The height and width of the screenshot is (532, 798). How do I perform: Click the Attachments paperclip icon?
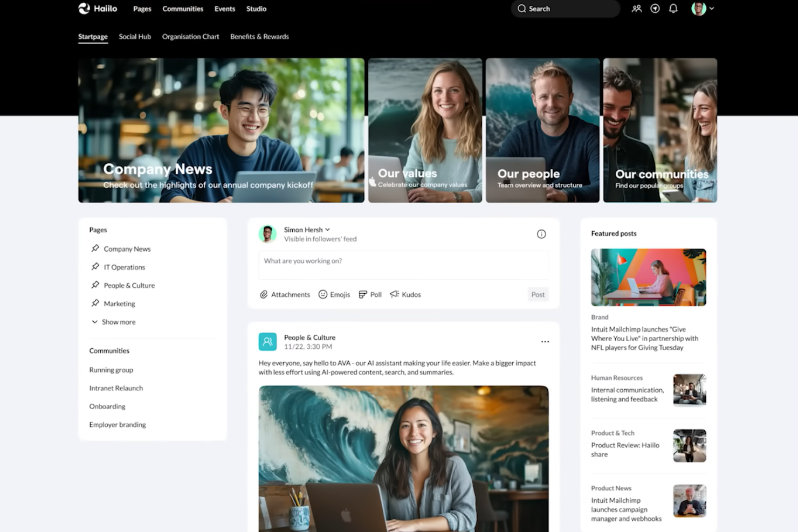264,294
